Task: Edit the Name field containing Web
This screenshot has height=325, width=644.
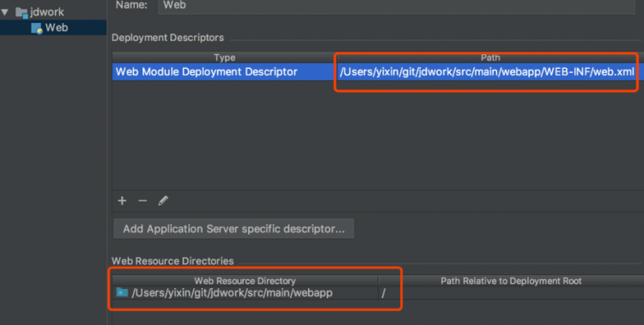Action: pos(397,6)
